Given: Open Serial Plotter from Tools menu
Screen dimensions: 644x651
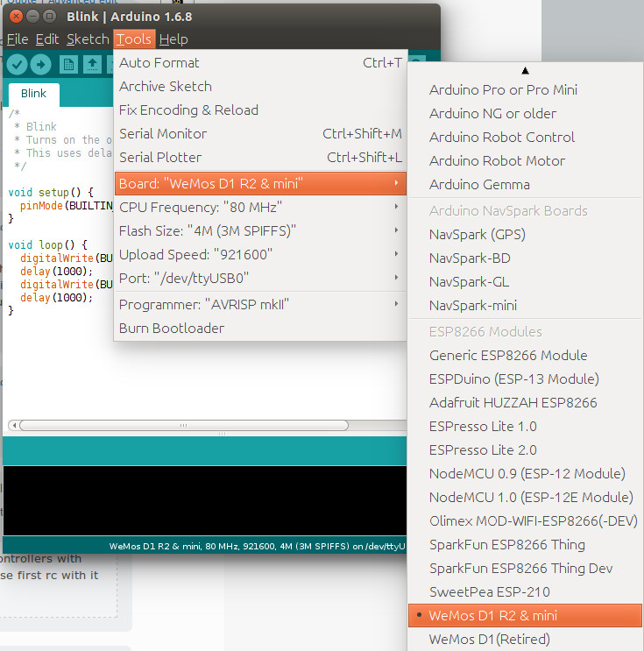Looking at the screenshot, I should [x=260, y=158].
